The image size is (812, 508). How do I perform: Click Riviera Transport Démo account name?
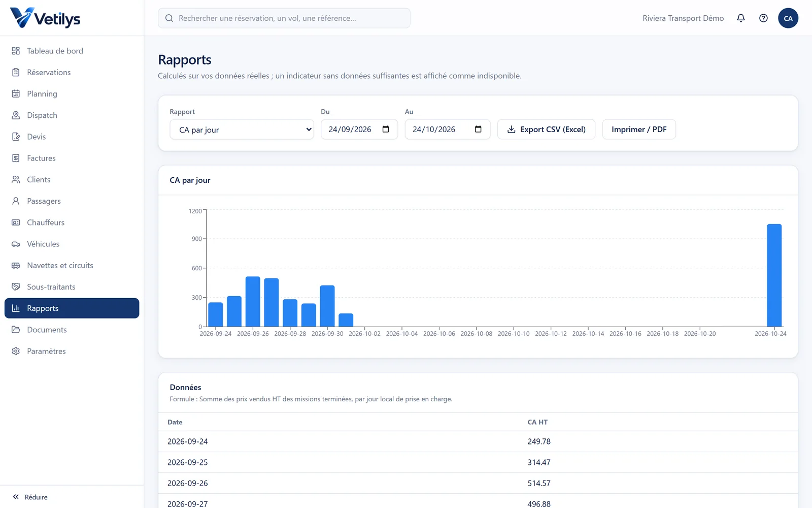[683, 18]
